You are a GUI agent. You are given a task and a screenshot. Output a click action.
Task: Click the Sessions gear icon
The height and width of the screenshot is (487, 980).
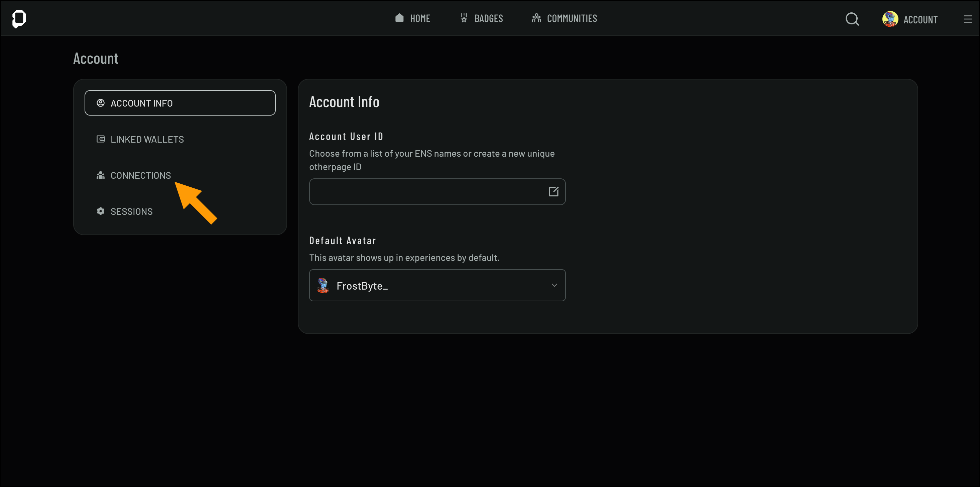click(100, 211)
